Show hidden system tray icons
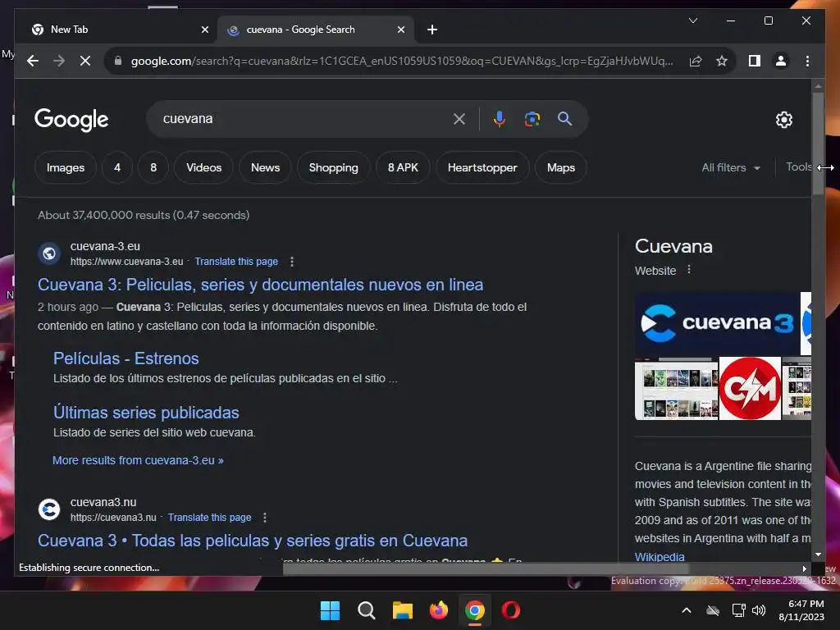 click(687, 610)
